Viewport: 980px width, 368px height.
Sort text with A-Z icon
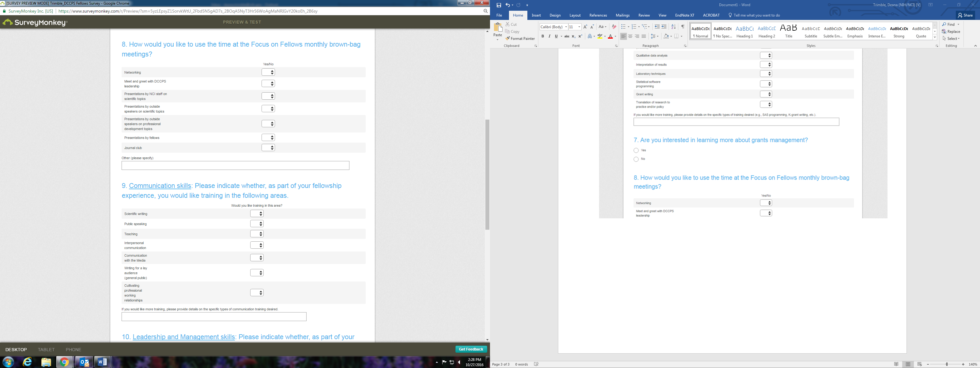pos(673,27)
